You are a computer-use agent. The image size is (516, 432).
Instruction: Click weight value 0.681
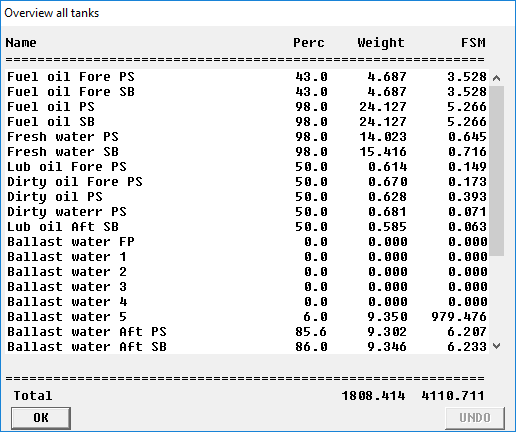(387, 212)
